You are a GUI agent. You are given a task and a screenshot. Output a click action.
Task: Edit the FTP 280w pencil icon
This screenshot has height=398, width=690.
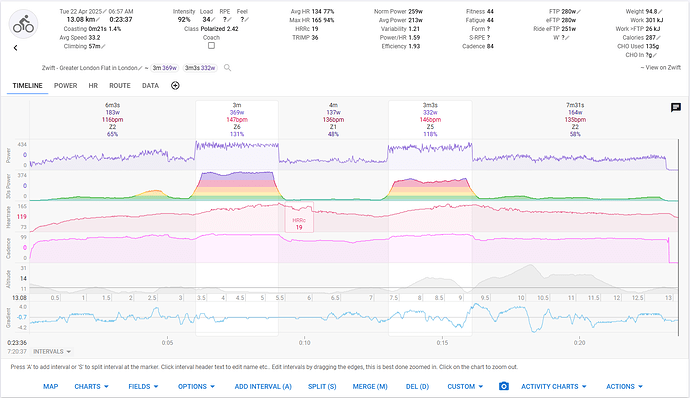579,11
